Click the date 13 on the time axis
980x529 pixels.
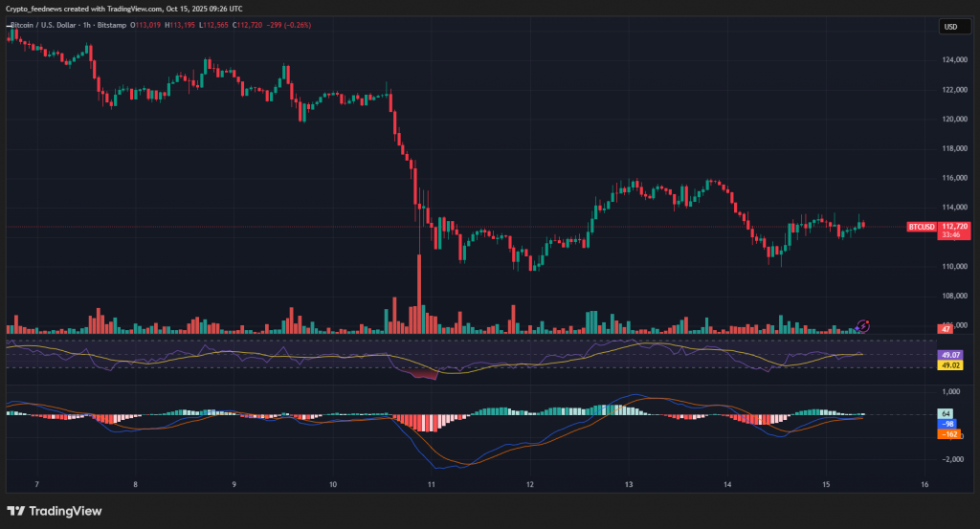click(629, 485)
